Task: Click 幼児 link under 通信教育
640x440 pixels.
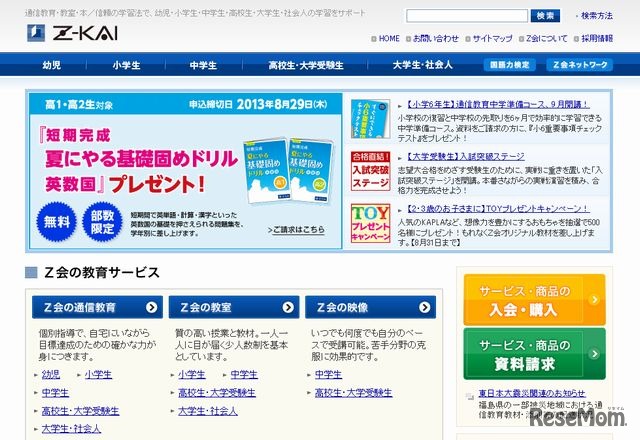Action: pos(51,374)
